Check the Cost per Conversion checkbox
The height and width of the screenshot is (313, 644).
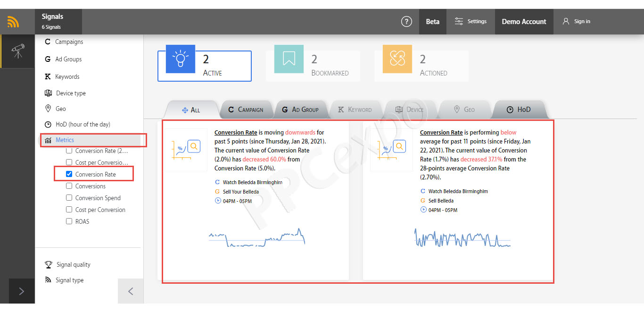coord(69,210)
